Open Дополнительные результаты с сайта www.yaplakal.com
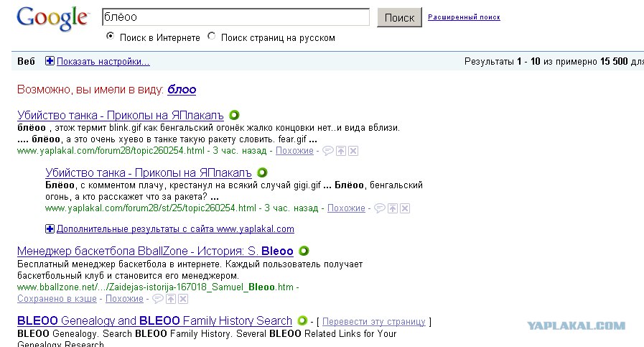This screenshot has height=347, width=644. (175, 229)
